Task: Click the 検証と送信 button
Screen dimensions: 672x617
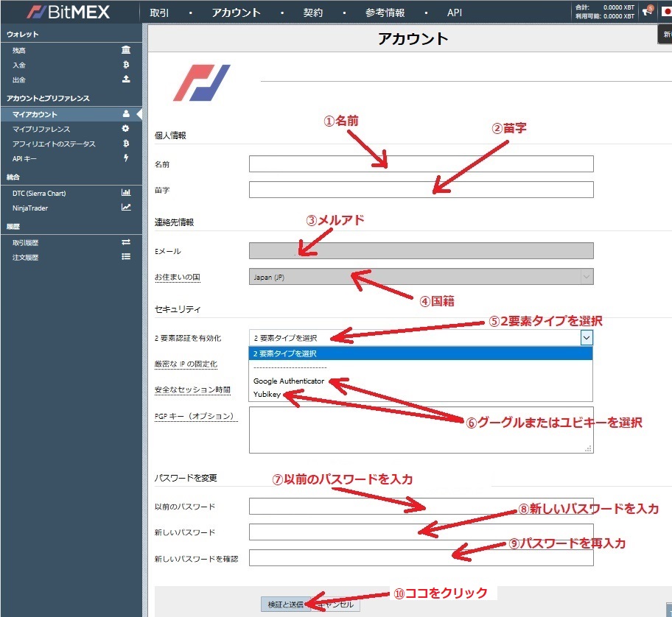Action: pos(285,604)
